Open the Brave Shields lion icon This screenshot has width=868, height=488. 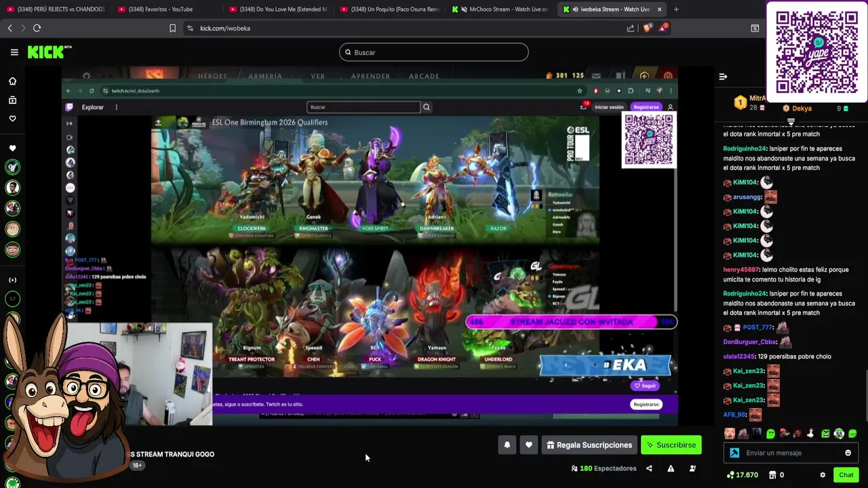[x=647, y=28]
